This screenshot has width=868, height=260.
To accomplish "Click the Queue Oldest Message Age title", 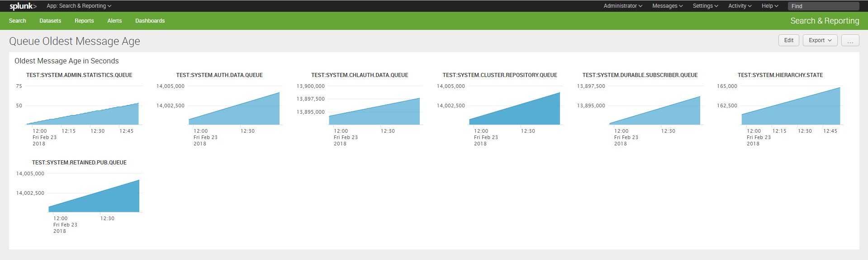I will click(75, 41).
